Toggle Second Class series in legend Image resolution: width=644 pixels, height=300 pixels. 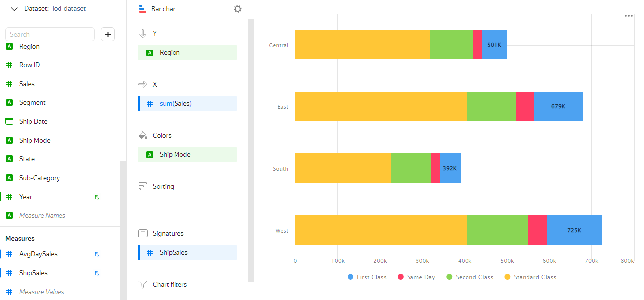pyautogui.click(x=469, y=277)
